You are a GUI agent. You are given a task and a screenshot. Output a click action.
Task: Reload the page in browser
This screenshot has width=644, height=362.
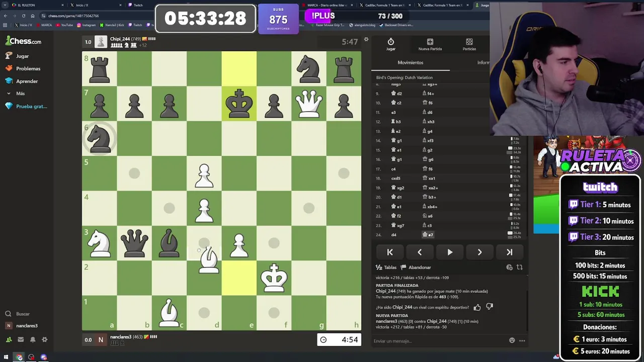23,16
